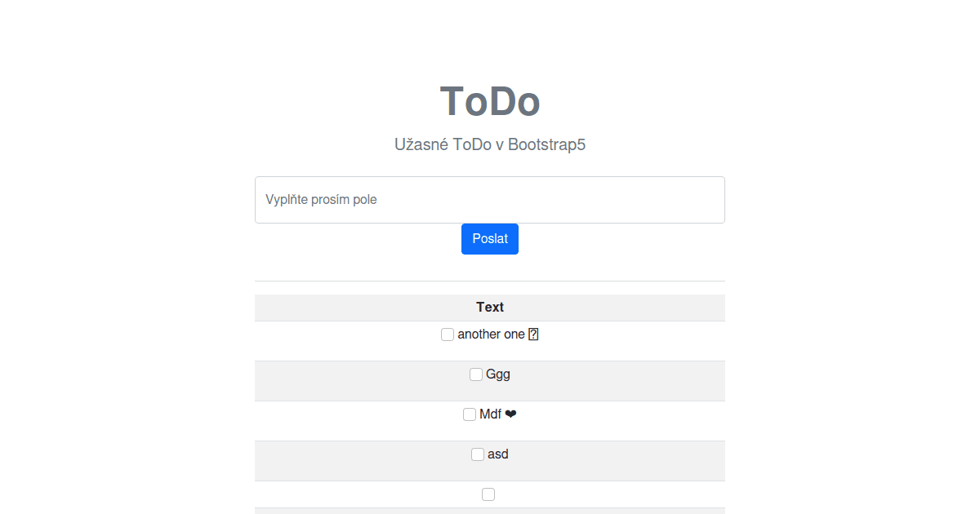
Task: Select the Ggg label text
Action: 498,374
